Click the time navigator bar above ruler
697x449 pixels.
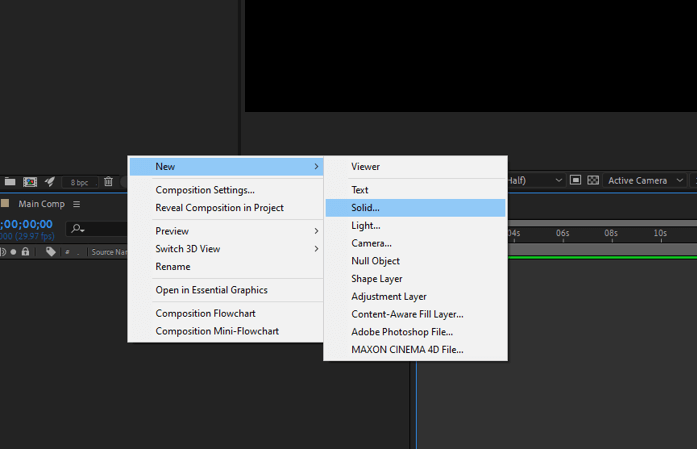click(x=602, y=223)
